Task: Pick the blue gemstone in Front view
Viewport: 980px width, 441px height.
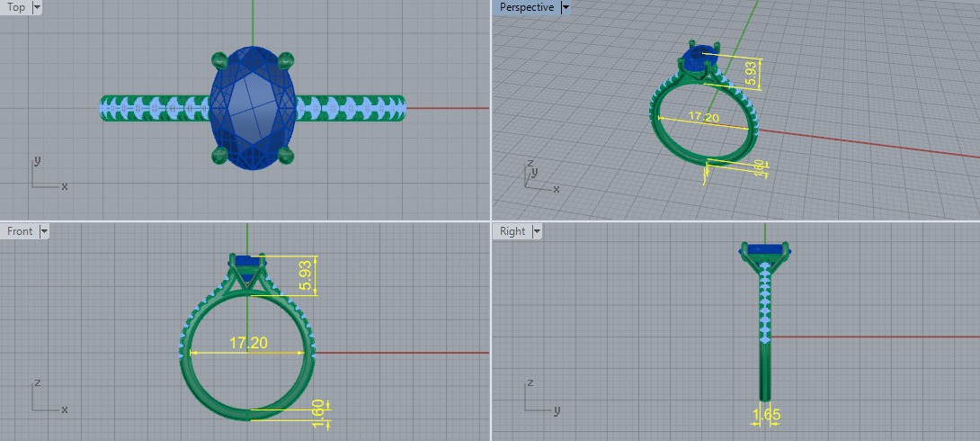Action: click(x=248, y=259)
